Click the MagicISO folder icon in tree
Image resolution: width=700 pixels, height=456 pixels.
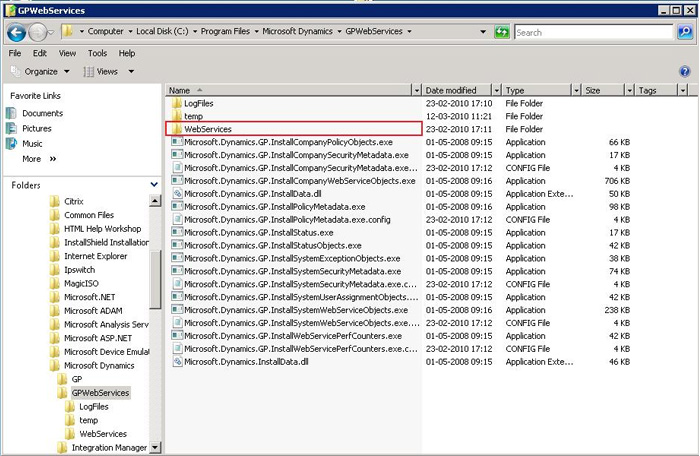[x=55, y=284]
